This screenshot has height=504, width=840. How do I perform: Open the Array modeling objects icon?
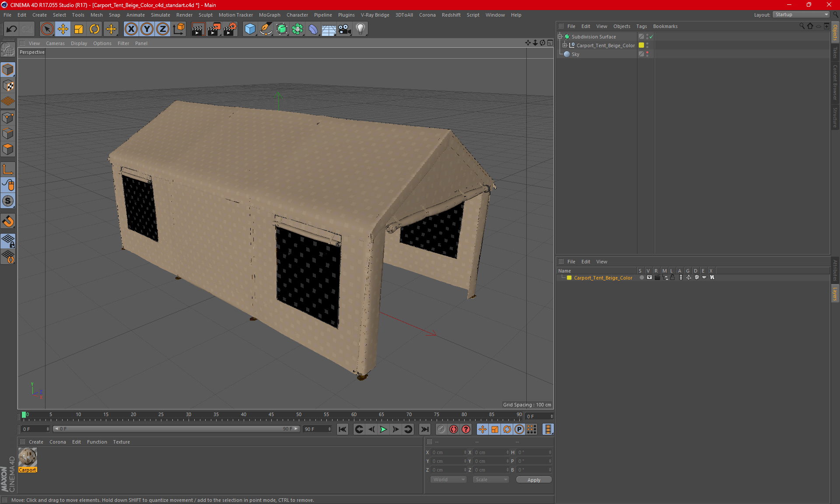(x=297, y=29)
